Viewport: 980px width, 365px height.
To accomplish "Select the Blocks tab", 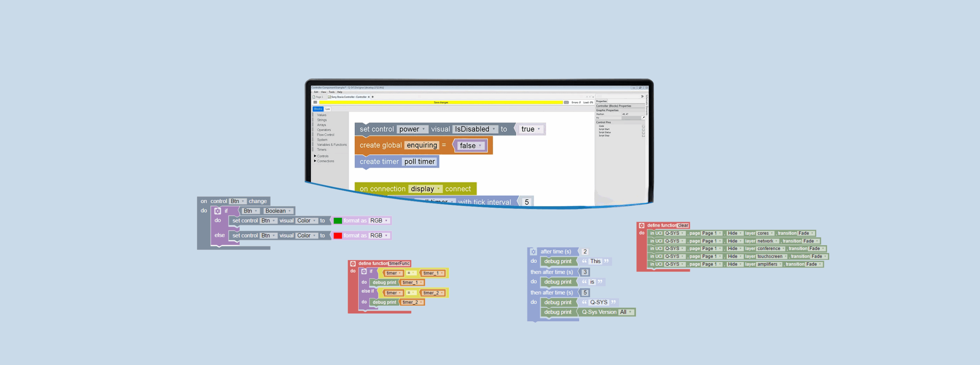I will 318,109.
